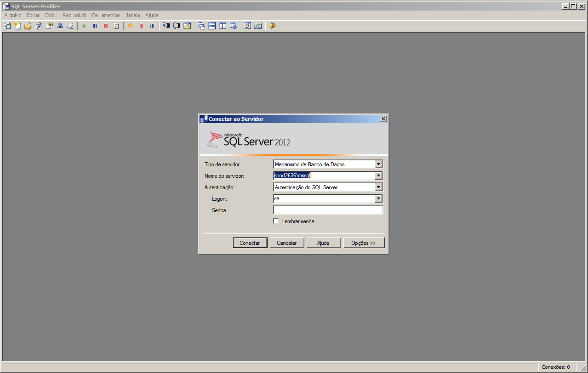The height and width of the screenshot is (373, 588).
Task: Click the server name text spod2636\mssql
Action: pos(292,175)
